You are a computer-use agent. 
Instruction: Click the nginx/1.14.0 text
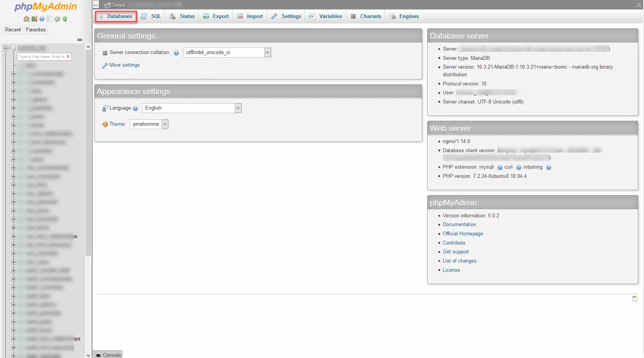click(456, 141)
